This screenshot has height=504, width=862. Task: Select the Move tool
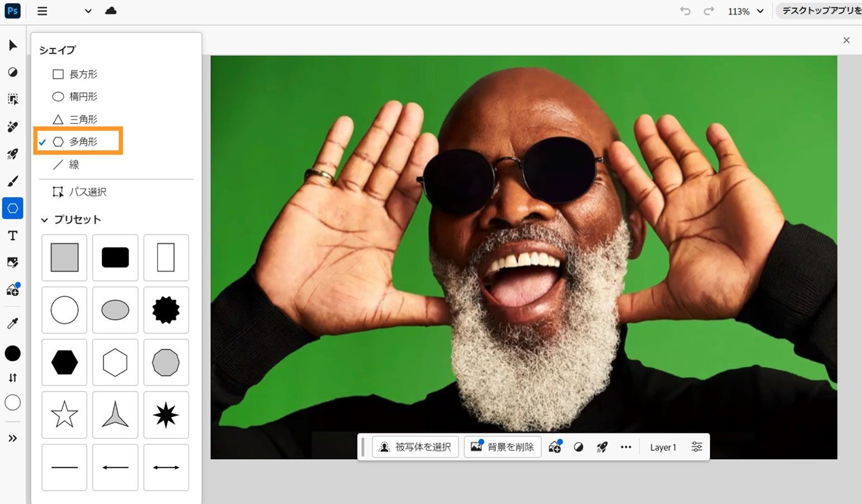coord(12,45)
